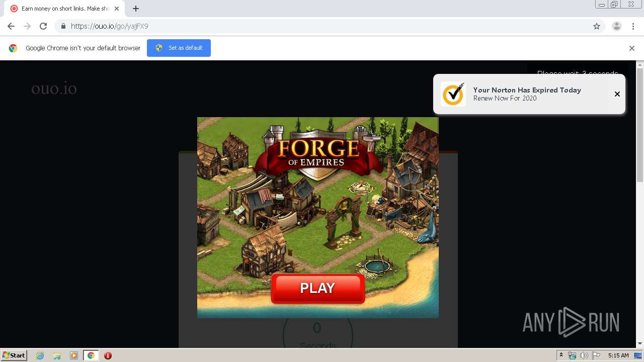Open the Windows Start menu

pyautogui.click(x=14, y=355)
